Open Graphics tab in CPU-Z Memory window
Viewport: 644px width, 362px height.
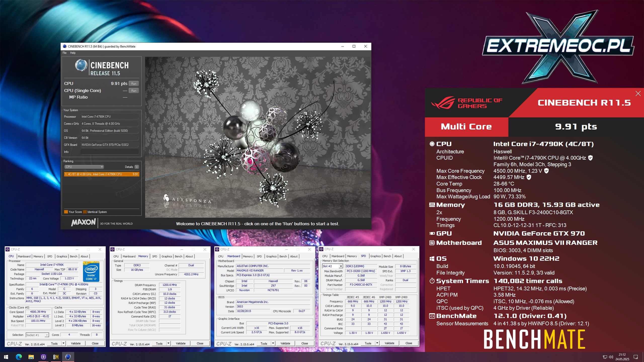(x=167, y=256)
